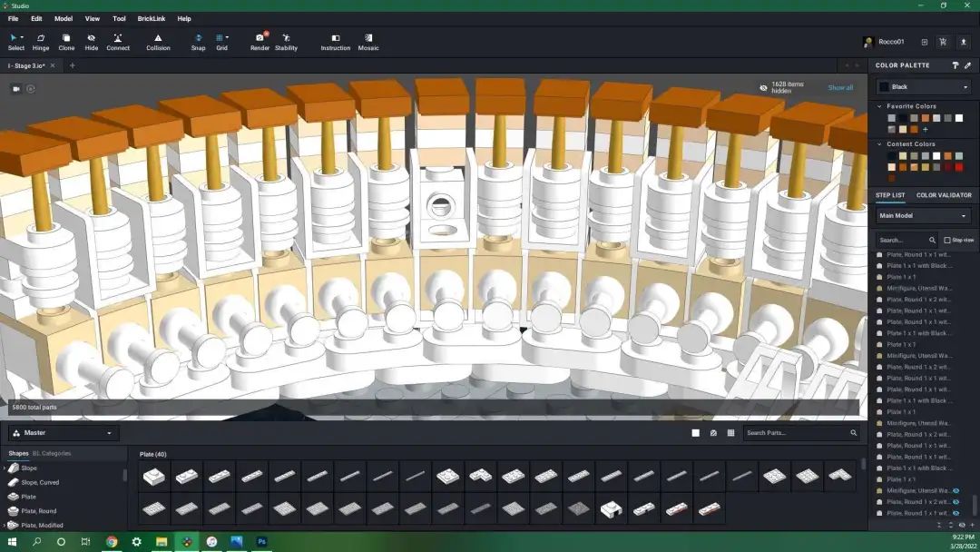Image resolution: width=980 pixels, height=552 pixels.
Task: Open the Master palette dropdown
Action: 64,432
